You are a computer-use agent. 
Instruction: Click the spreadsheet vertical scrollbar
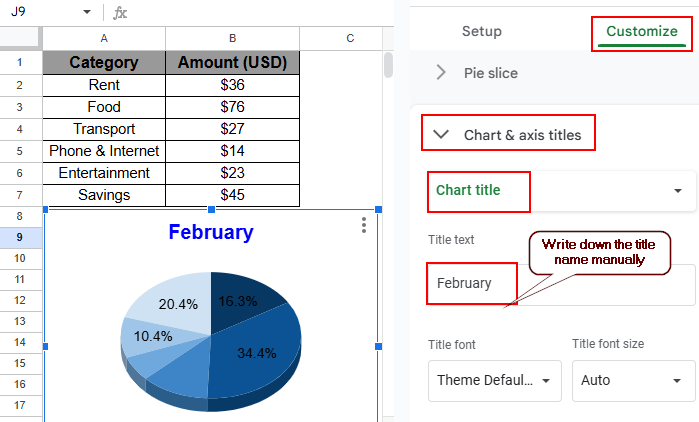389,65
